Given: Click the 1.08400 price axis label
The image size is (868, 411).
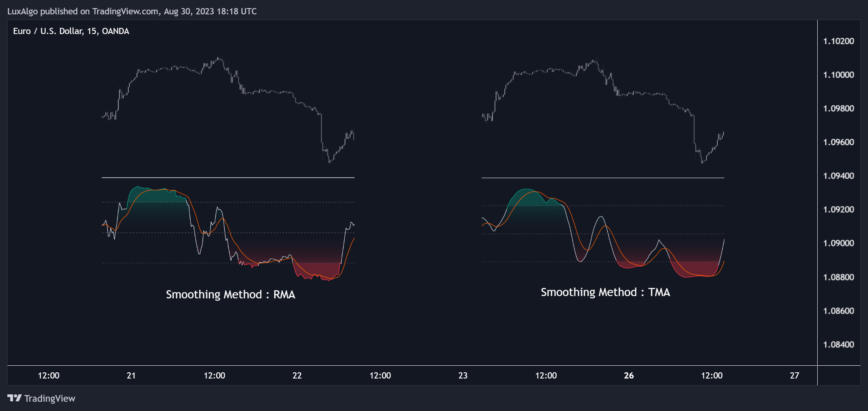Looking at the screenshot, I should click(839, 344).
